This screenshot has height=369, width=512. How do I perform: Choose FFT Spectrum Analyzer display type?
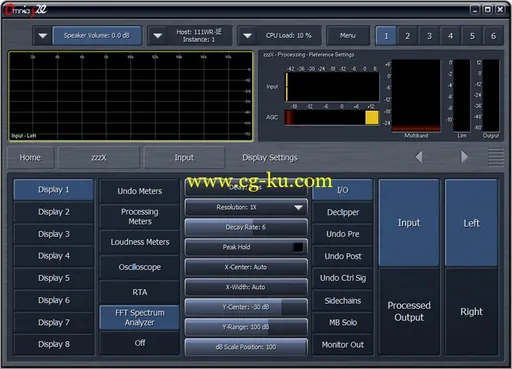tap(140, 318)
